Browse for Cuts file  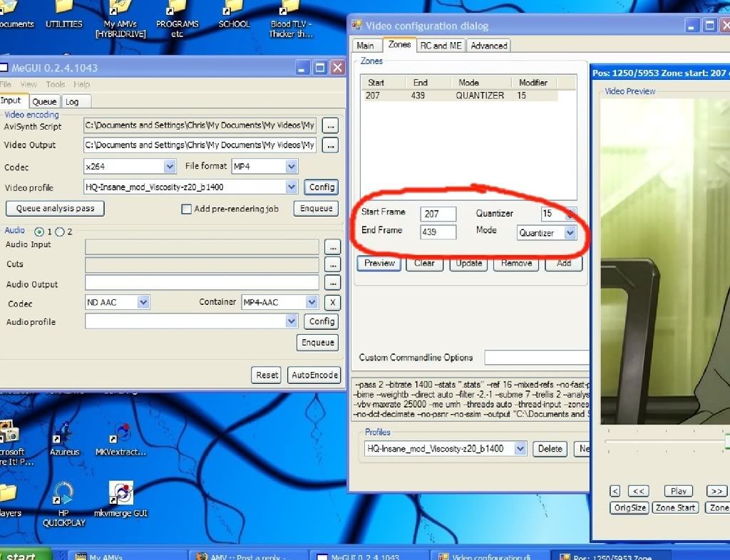pos(332,264)
